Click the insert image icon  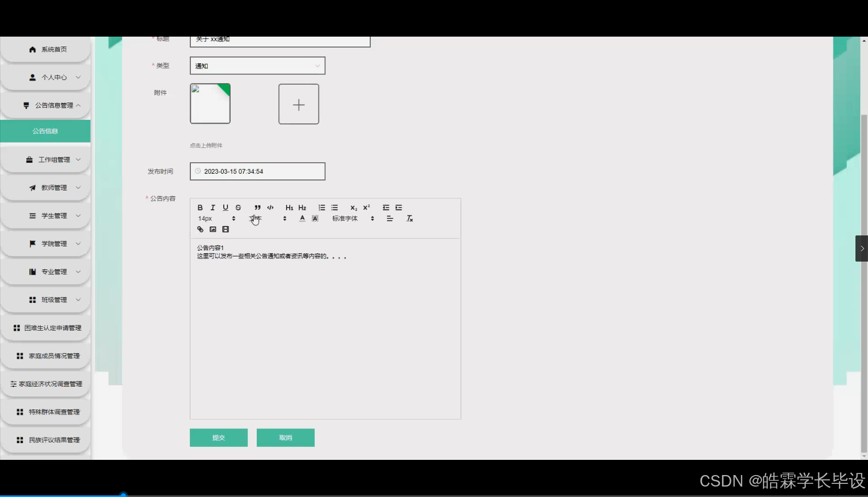(x=213, y=229)
